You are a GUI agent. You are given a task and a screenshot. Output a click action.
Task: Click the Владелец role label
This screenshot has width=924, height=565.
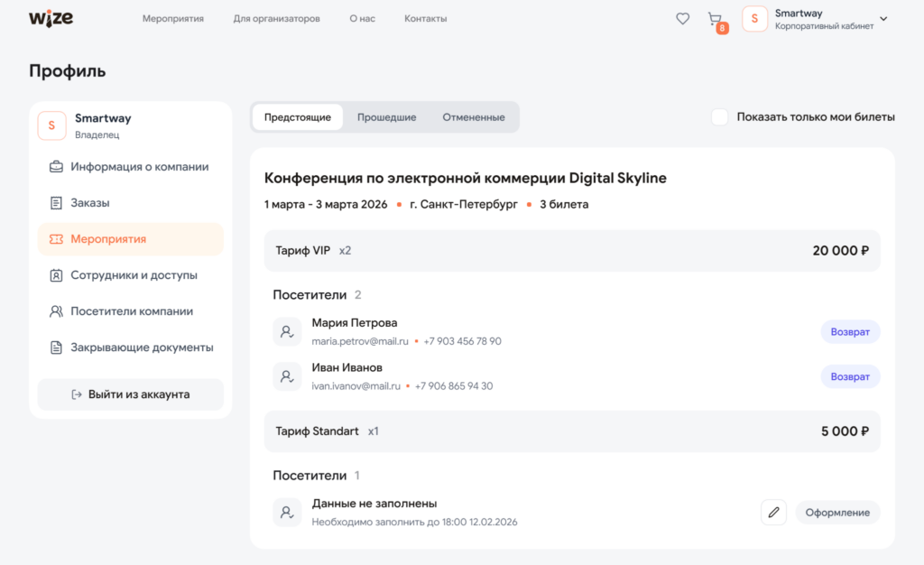(x=97, y=134)
